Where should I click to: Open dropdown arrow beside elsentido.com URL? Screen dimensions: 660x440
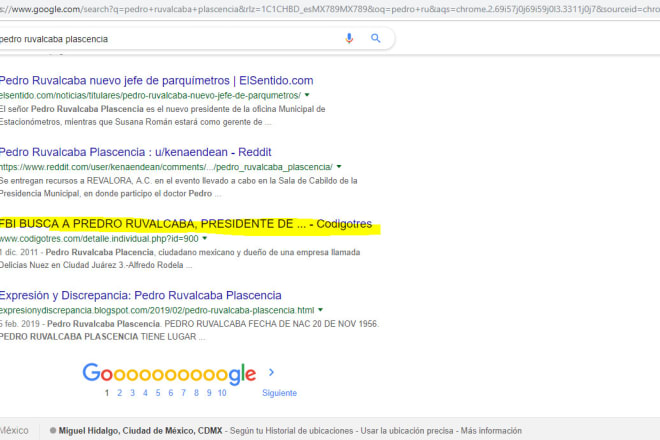tap(307, 95)
